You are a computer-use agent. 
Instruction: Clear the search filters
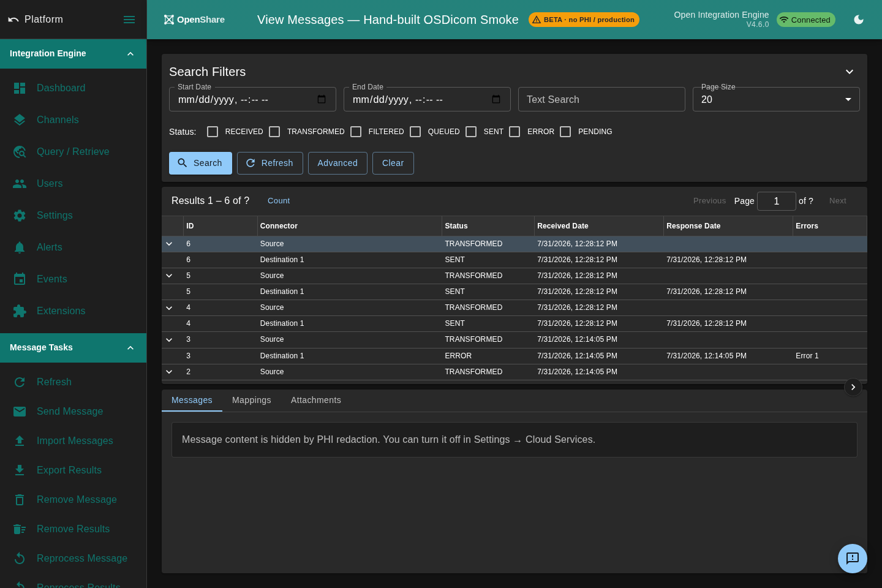click(x=393, y=163)
